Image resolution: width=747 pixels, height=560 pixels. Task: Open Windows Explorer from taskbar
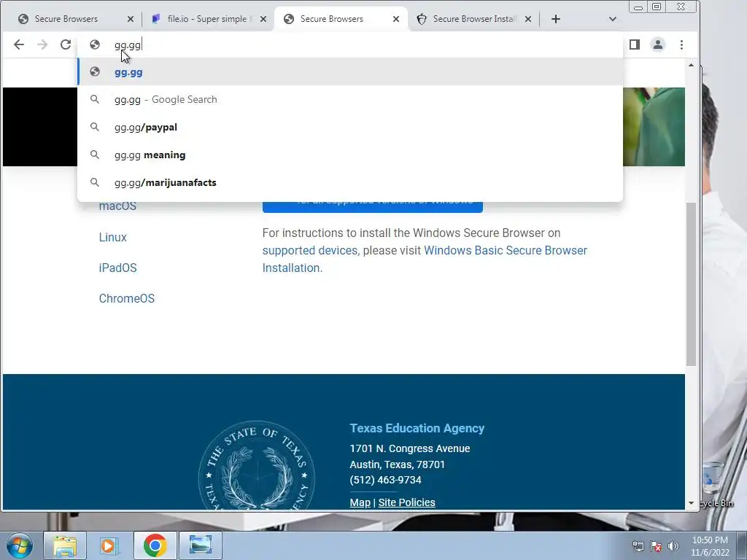65,545
